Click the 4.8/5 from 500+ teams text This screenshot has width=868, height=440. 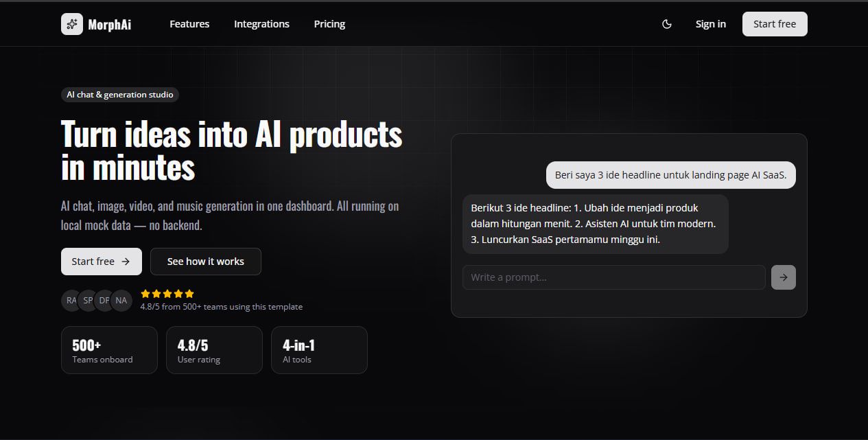pos(222,307)
